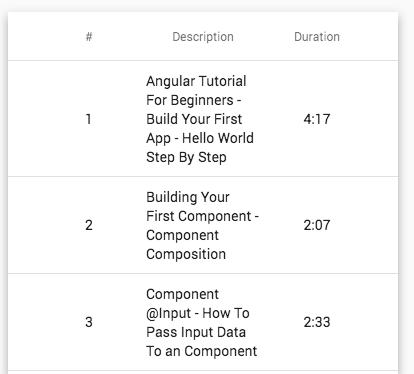Click the 4:17 duration value
This screenshot has height=374, width=414.
317,119
